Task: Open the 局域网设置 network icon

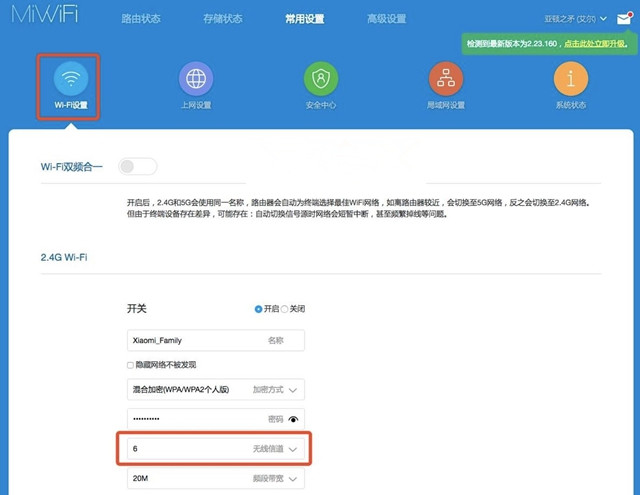Action: pos(446,78)
